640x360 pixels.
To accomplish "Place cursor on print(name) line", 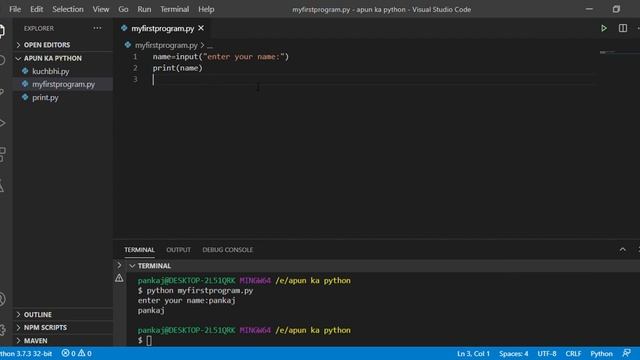I will [178, 68].
